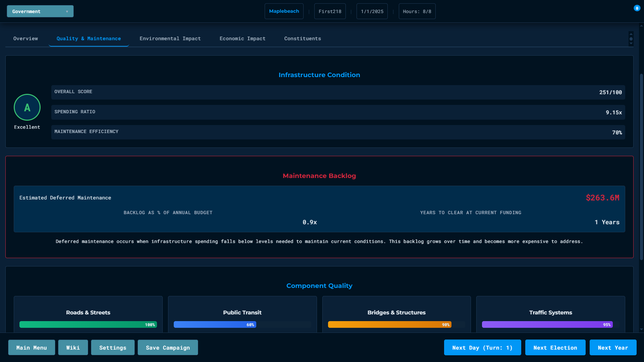Go to the Constituents tab
The height and width of the screenshot is (362, 644).
(x=302, y=39)
